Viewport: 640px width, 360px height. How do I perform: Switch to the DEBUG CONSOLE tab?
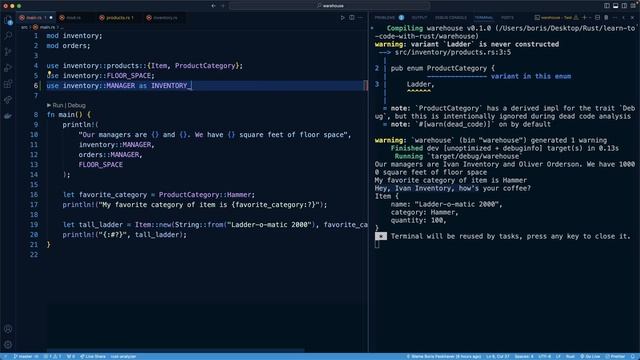click(x=451, y=18)
